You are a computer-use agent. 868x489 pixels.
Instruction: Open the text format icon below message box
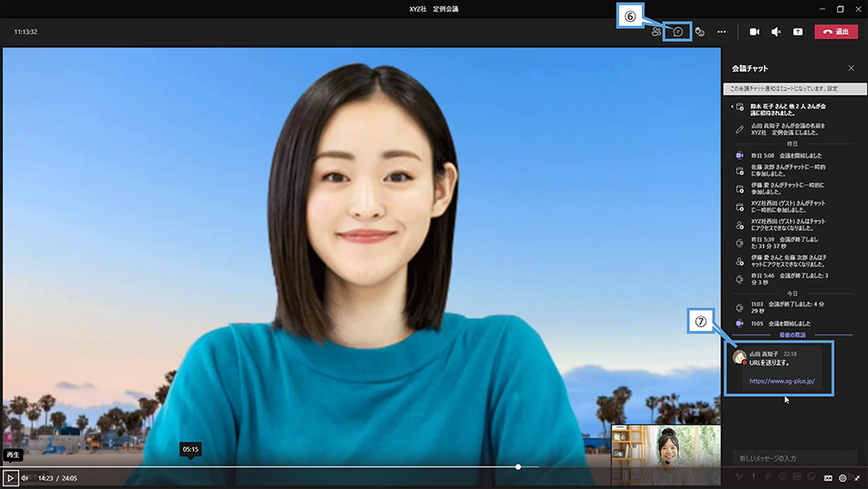pyautogui.click(x=739, y=477)
